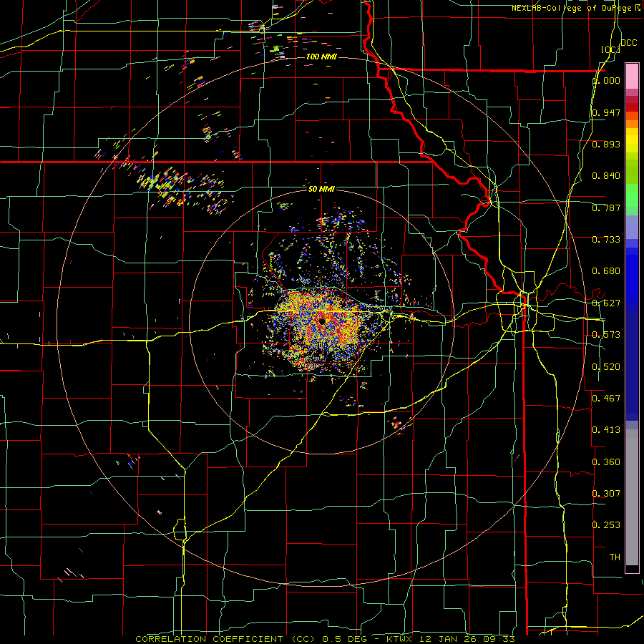644x644 pixels.
Task: Click the 0.573 value on the scale
Action: 606,335
